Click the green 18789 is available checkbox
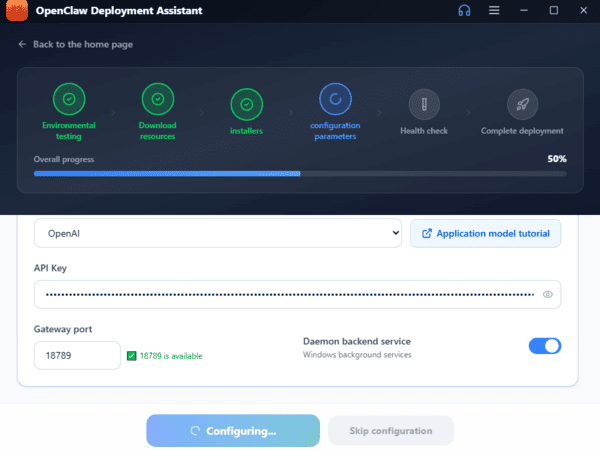600x451 pixels. [x=131, y=355]
